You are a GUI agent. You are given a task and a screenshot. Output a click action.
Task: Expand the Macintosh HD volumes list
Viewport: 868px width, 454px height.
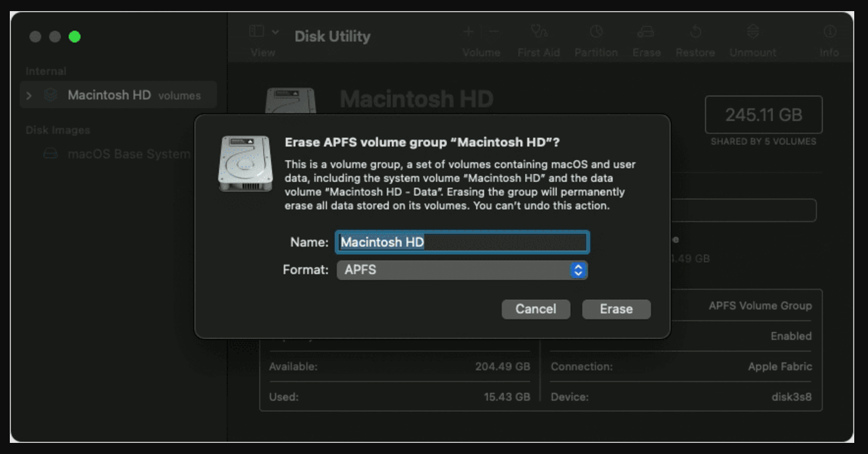[27, 94]
